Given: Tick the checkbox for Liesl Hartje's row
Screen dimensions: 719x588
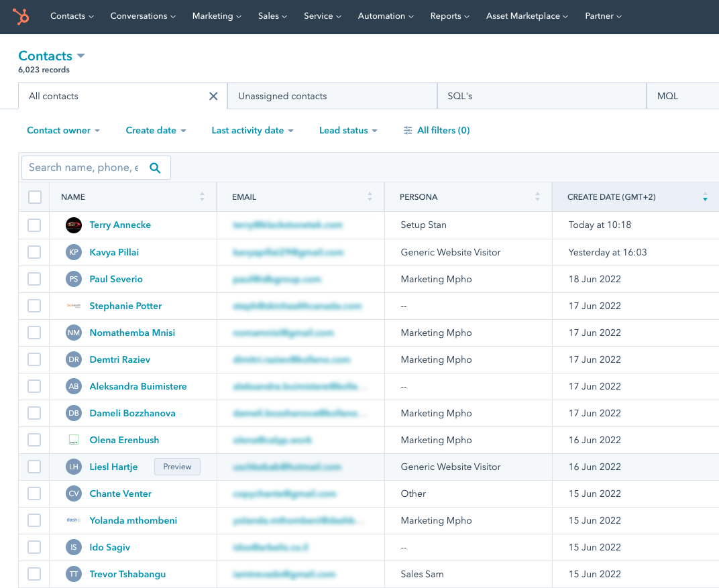Looking at the screenshot, I should (x=34, y=467).
